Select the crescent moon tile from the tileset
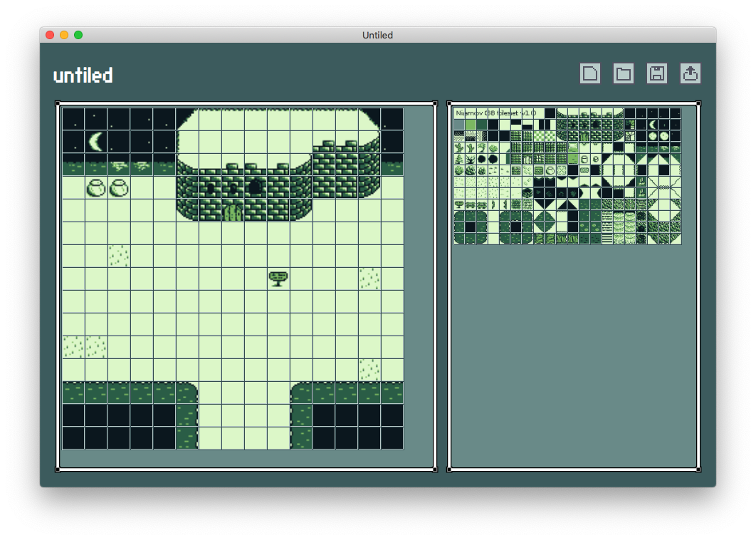 coord(654,123)
